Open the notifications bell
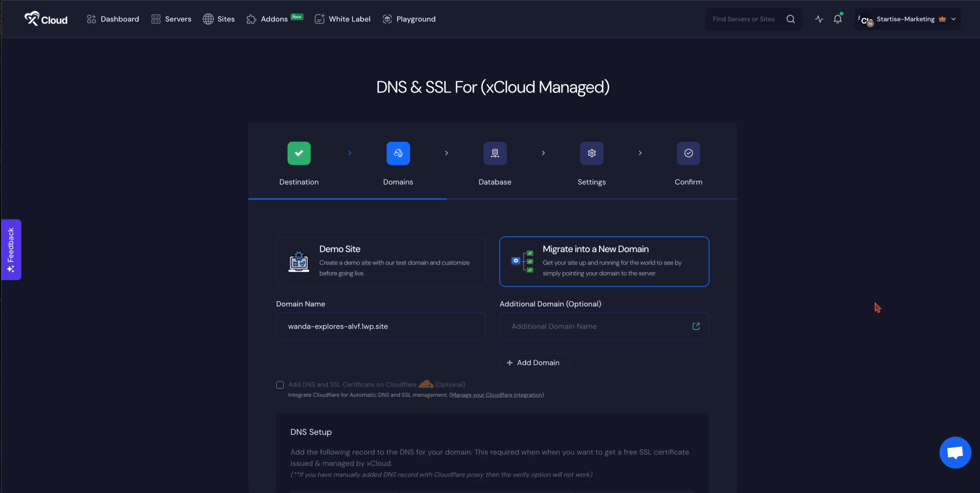The image size is (980, 493). [838, 19]
